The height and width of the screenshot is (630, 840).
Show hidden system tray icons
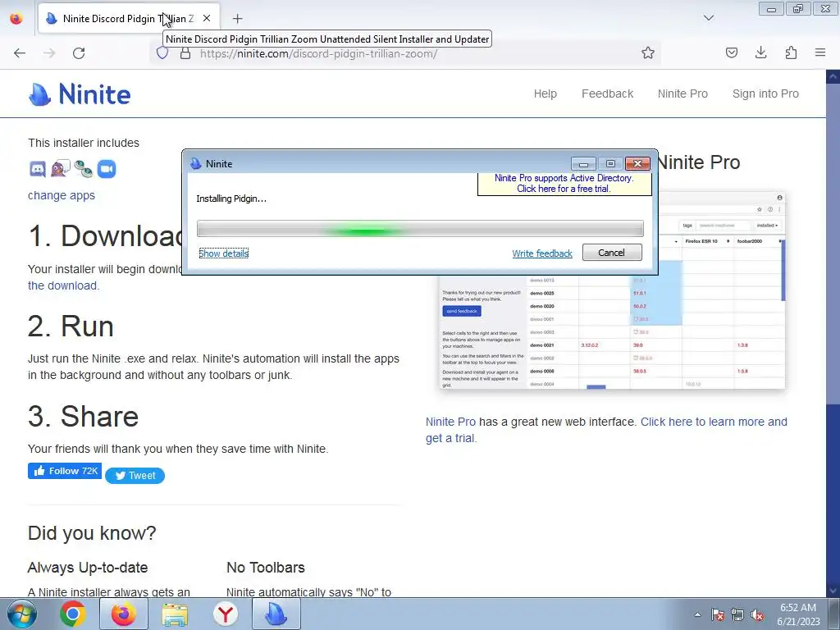coord(697,614)
